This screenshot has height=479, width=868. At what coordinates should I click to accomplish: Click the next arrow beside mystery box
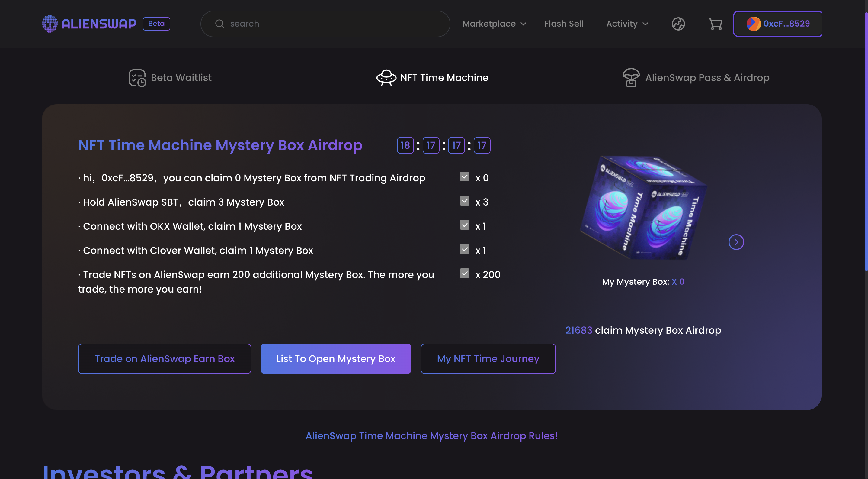pos(736,242)
